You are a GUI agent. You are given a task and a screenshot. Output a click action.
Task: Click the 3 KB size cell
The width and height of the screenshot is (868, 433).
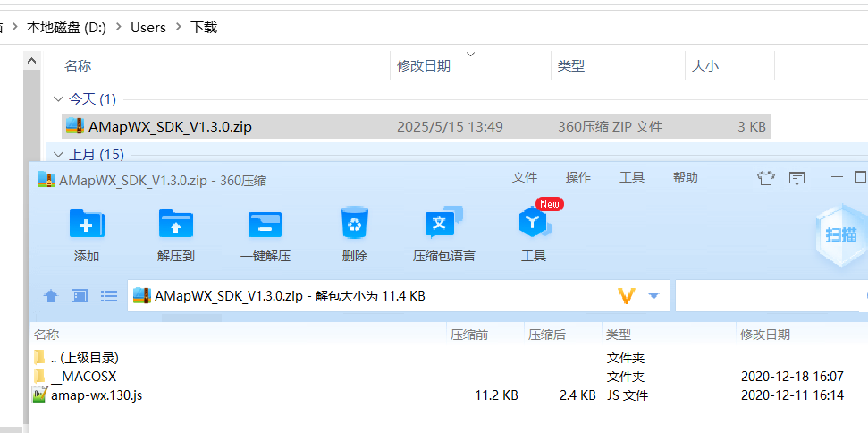751,127
